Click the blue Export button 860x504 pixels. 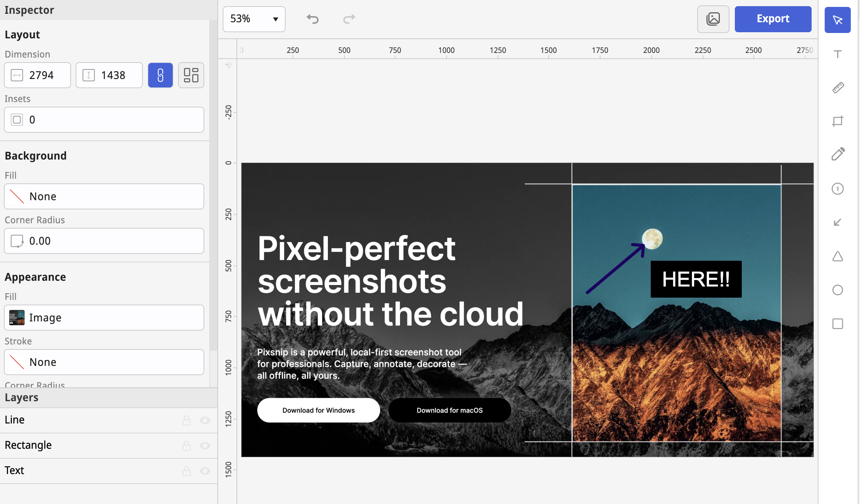point(773,19)
